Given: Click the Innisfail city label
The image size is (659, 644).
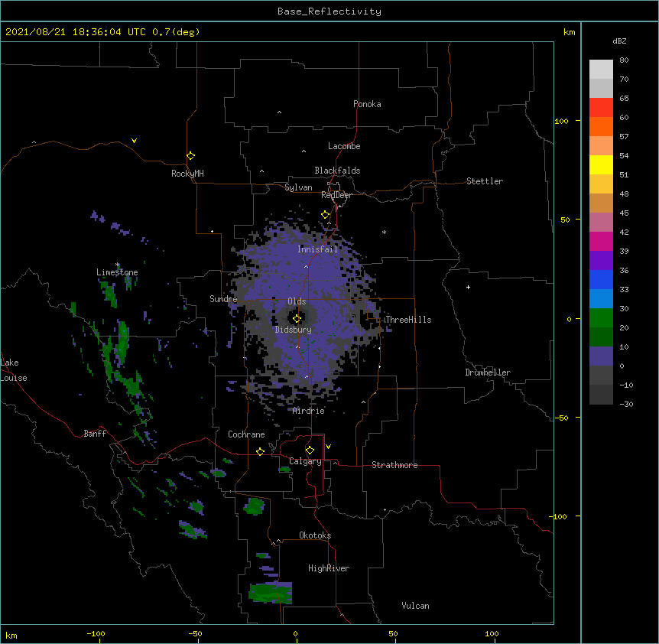Looking at the screenshot, I should [x=317, y=249].
